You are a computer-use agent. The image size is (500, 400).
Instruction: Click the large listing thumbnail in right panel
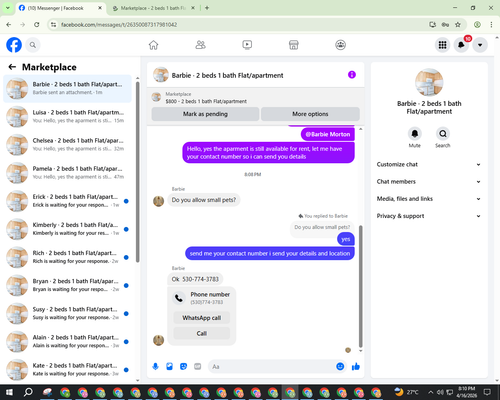[429, 82]
